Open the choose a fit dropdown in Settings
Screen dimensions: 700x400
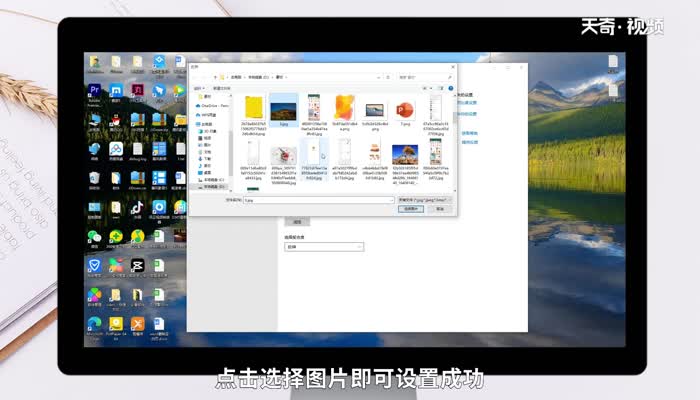pos(324,247)
